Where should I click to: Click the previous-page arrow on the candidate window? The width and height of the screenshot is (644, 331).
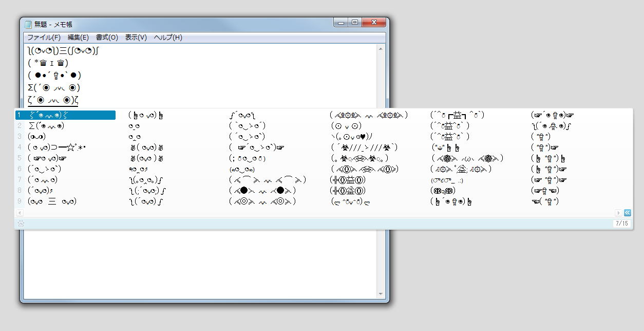point(20,212)
